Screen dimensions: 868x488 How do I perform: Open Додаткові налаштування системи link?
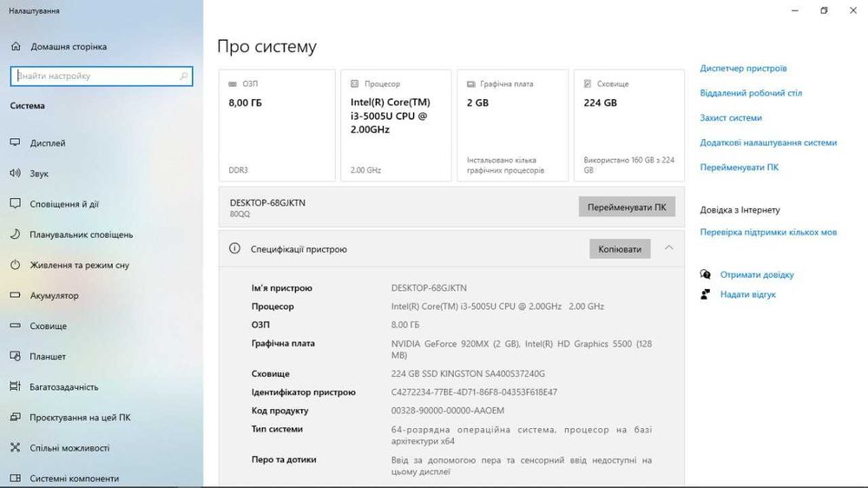[x=768, y=142]
